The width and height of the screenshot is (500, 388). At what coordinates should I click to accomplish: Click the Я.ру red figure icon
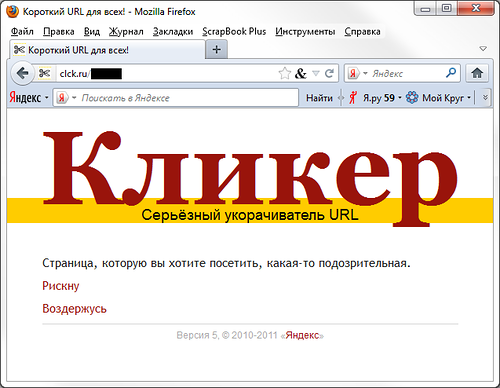pyautogui.click(x=353, y=98)
